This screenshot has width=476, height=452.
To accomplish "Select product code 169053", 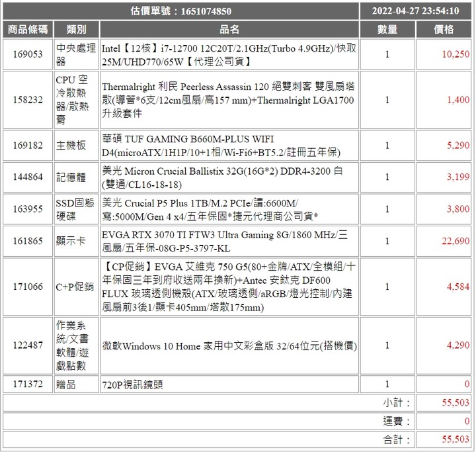I will click(x=28, y=54).
